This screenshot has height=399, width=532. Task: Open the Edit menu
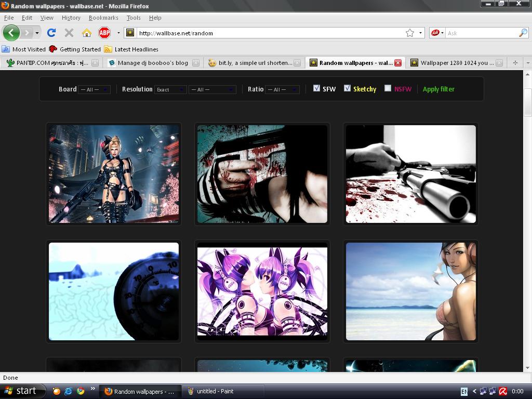coord(27,18)
